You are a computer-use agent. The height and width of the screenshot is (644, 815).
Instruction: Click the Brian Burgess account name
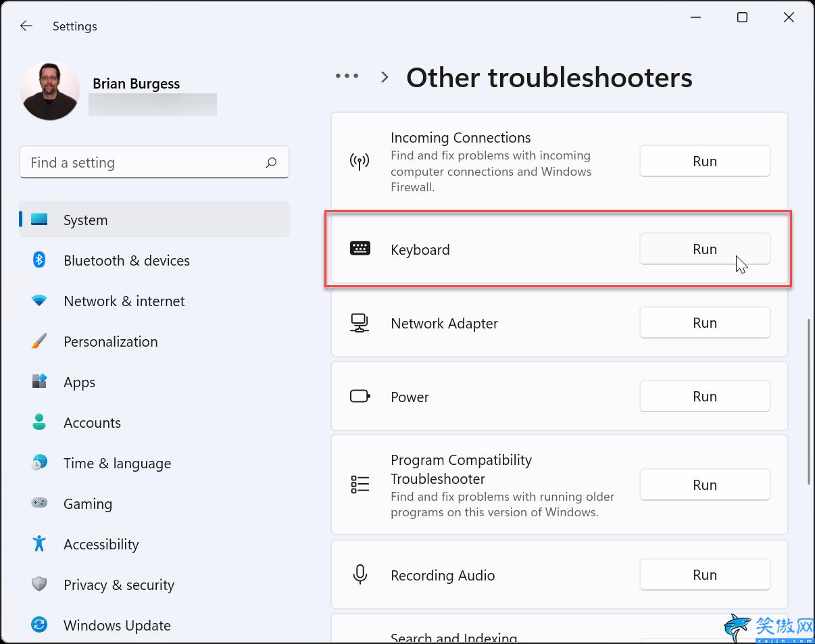(x=136, y=84)
